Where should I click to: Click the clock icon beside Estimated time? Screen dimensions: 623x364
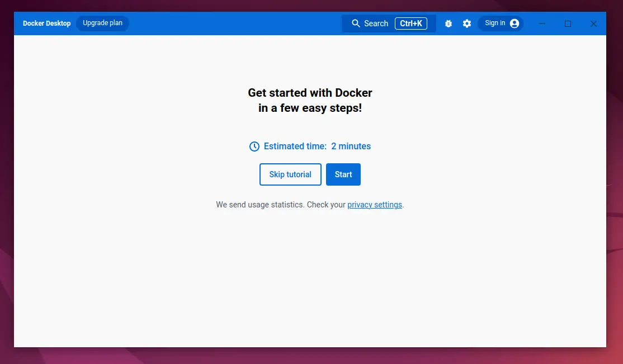254,146
